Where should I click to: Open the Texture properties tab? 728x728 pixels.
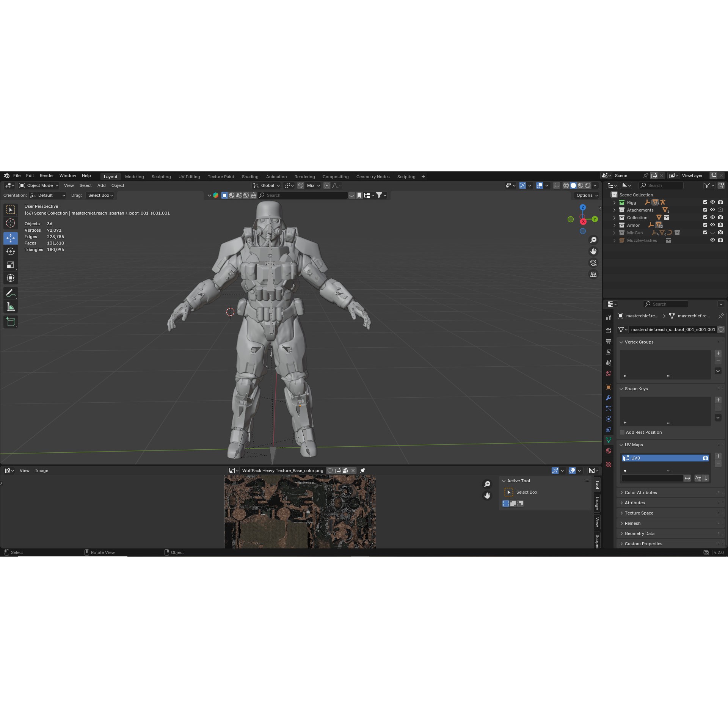point(609,464)
